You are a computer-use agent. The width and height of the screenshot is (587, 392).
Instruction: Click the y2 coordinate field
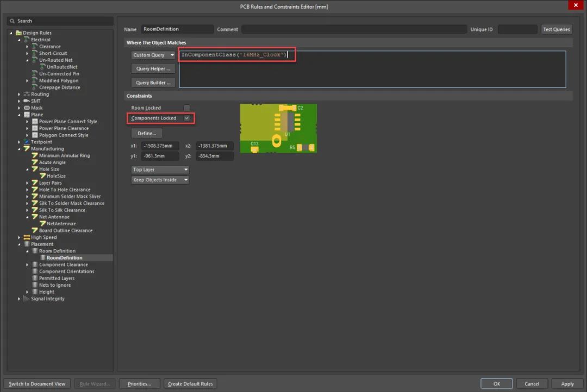[x=215, y=156]
